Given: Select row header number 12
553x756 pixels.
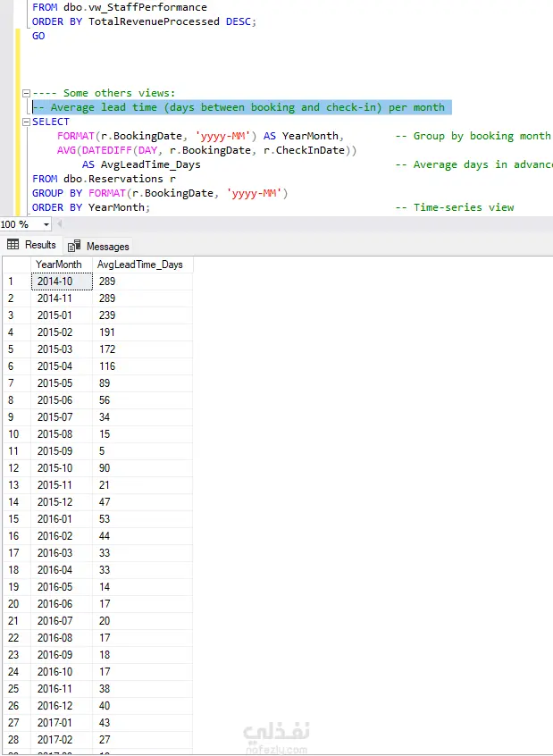Looking at the screenshot, I should click(17, 468).
